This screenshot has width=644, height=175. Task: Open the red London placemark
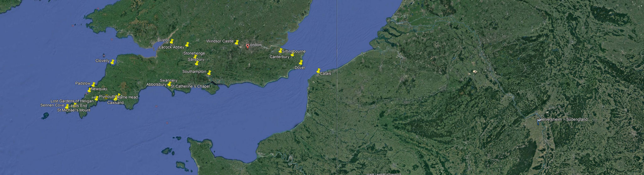pyautogui.click(x=247, y=46)
